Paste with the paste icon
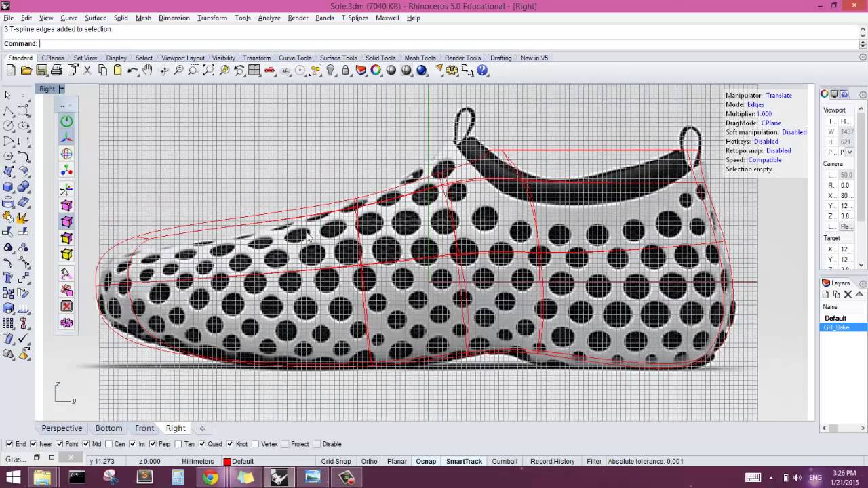Viewport: 868px width, 488px height. pyautogui.click(x=117, y=70)
